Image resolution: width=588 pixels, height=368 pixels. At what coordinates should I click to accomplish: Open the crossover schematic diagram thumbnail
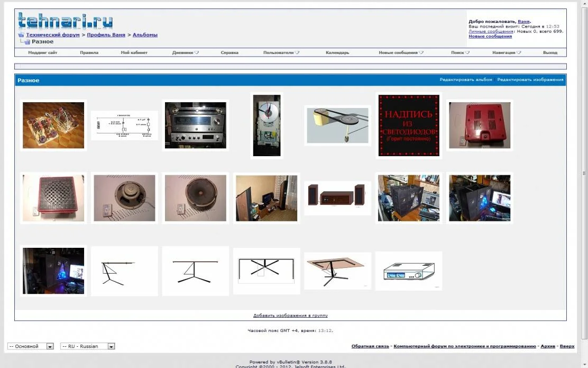coord(124,125)
